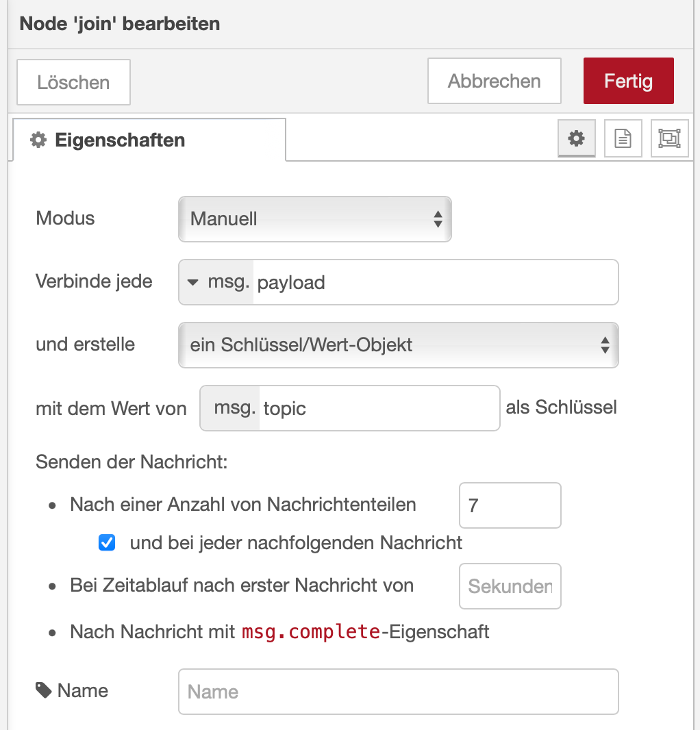Image resolution: width=700 pixels, height=730 pixels.
Task: Click gear icon on Eigenschaften tab
Action: tap(38, 140)
